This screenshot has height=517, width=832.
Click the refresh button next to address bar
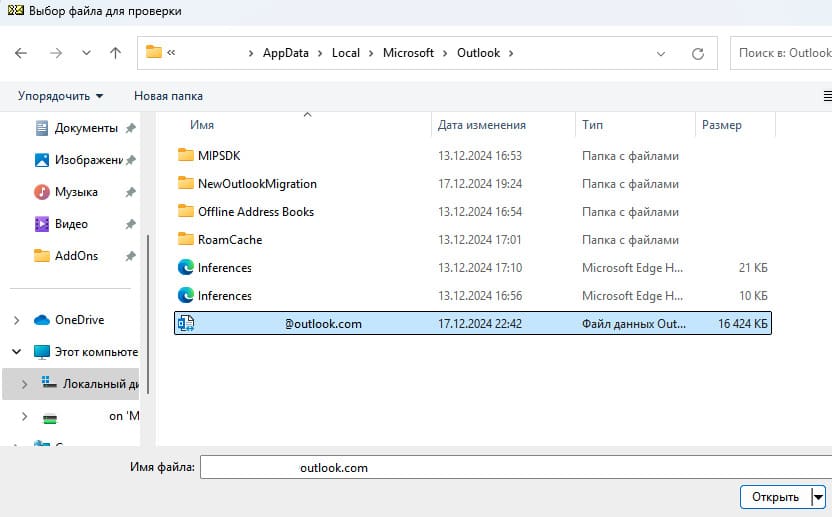coord(698,53)
